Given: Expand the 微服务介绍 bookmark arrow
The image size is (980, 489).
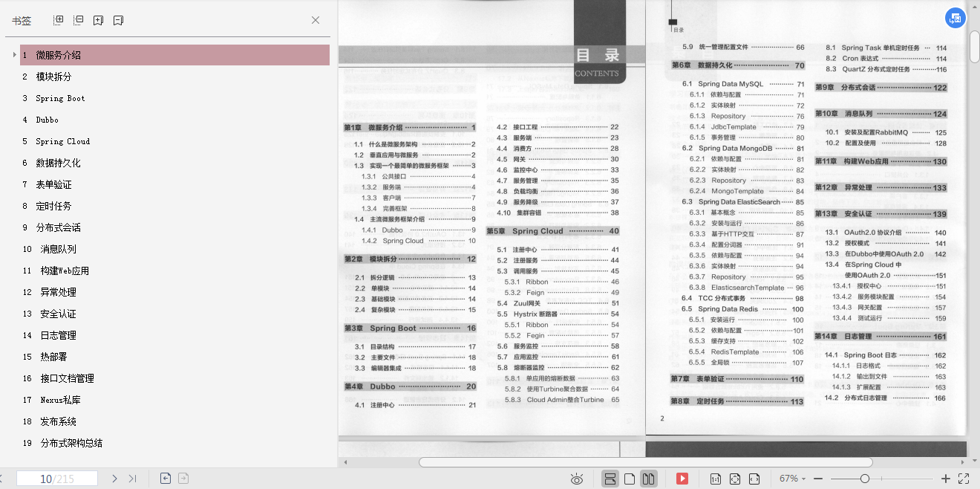Looking at the screenshot, I should [x=14, y=55].
